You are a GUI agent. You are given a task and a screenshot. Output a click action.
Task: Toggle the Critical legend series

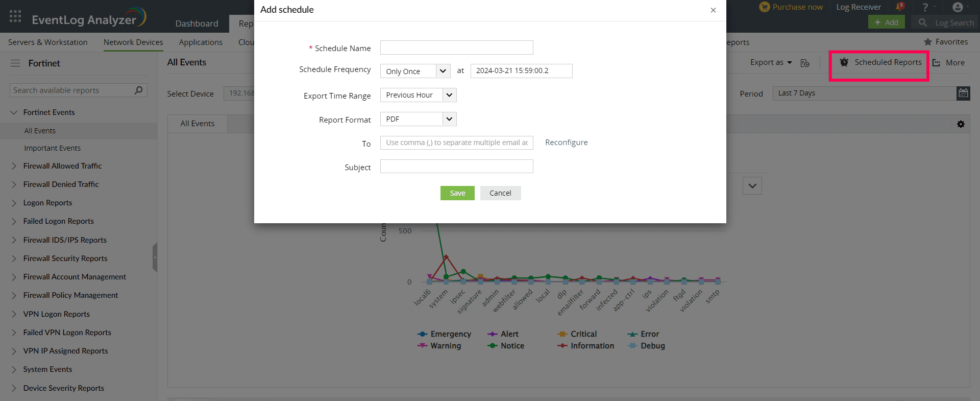click(577, 334)
